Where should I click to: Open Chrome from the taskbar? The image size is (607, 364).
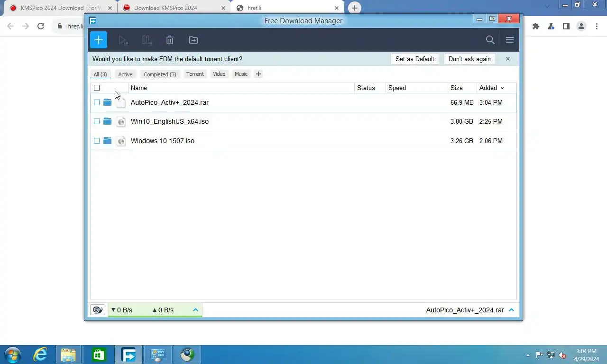(x=187, y=355)
